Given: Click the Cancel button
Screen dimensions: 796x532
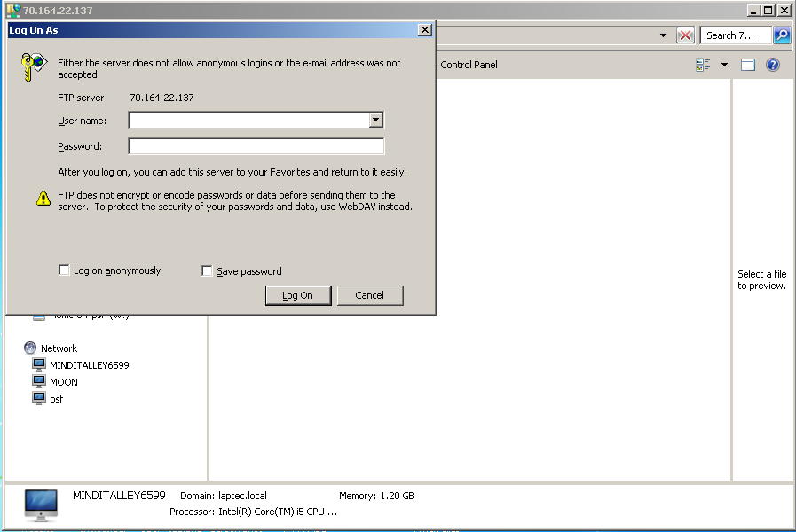Looking at the screenshot, I should [x=370, y=295].
